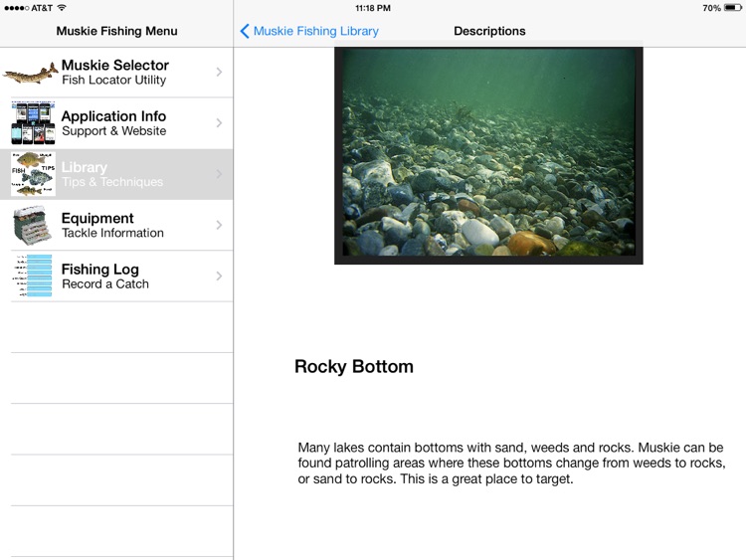The image size is (746, 560).
Task: Open Muskie Selector menu item
Action: [x=116, y=73]
